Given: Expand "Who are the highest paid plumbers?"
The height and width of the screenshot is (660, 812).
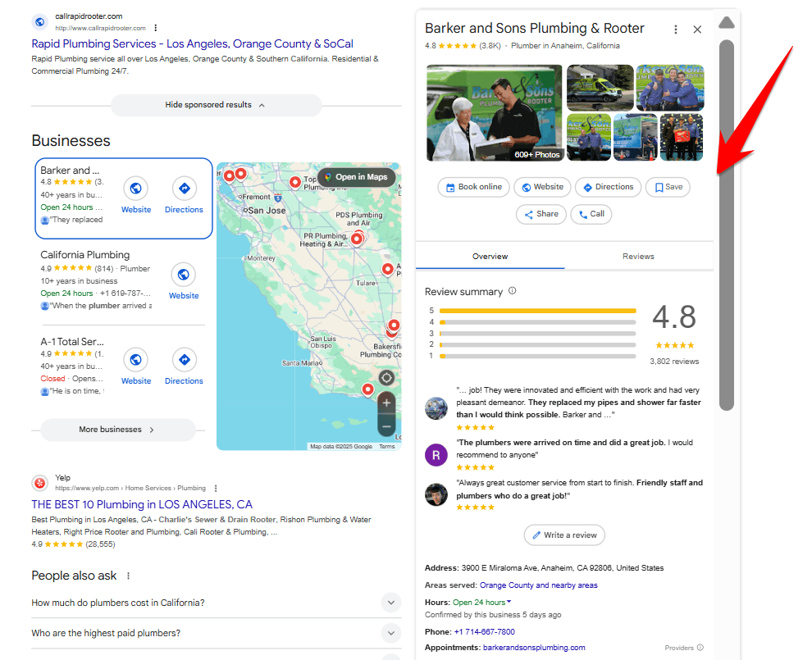Looking at the screenshot, I should 391,633.
